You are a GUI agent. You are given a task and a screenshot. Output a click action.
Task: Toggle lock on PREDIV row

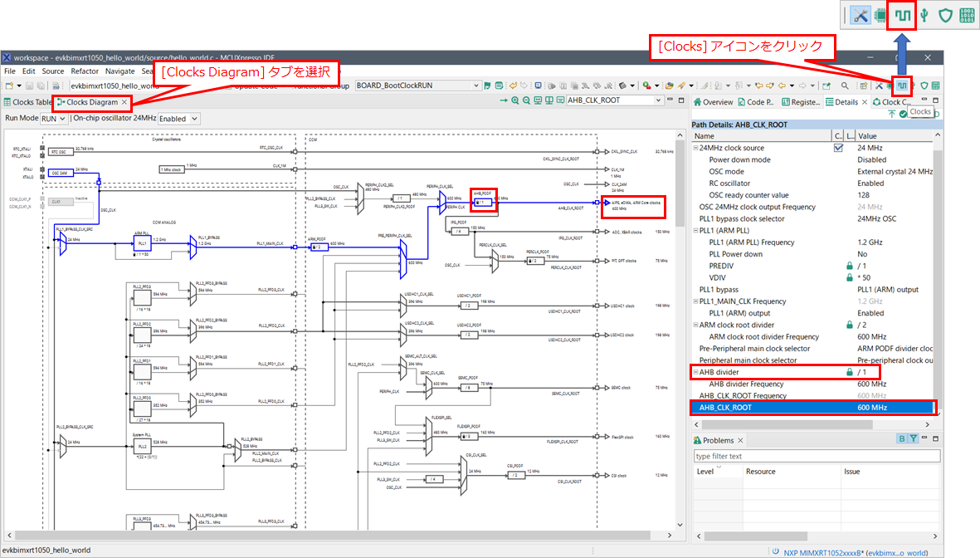pos(850,266)
